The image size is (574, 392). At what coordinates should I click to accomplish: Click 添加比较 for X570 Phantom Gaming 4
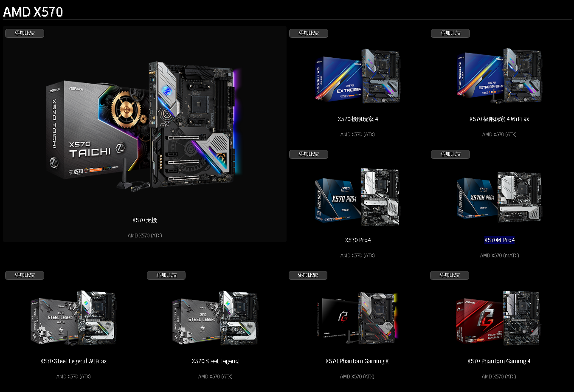pyautogui.click(x=450, y=275)
